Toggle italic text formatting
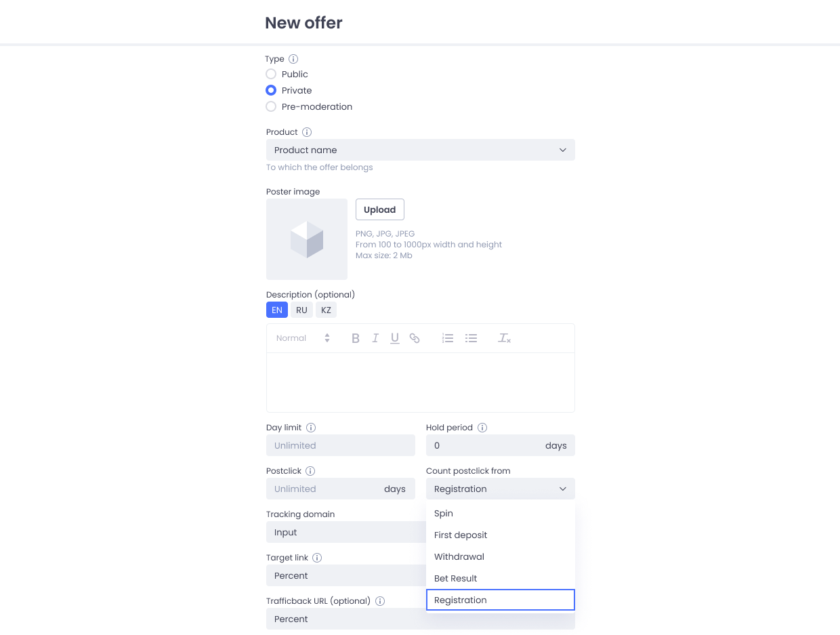This screenshot has height=635, width=840. coord(375,338)
